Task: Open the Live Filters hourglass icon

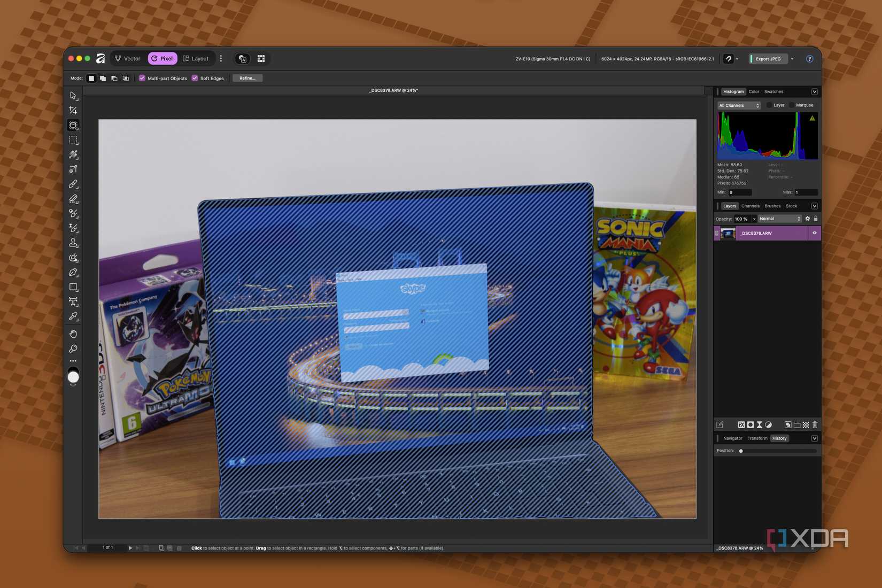Action: point(759,425)
